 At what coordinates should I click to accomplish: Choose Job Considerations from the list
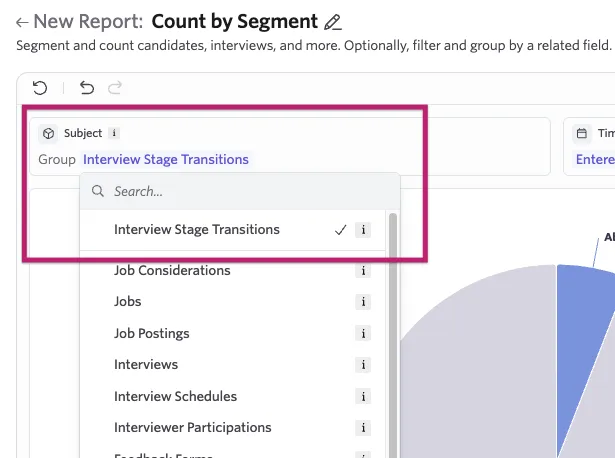click(233, 271)
